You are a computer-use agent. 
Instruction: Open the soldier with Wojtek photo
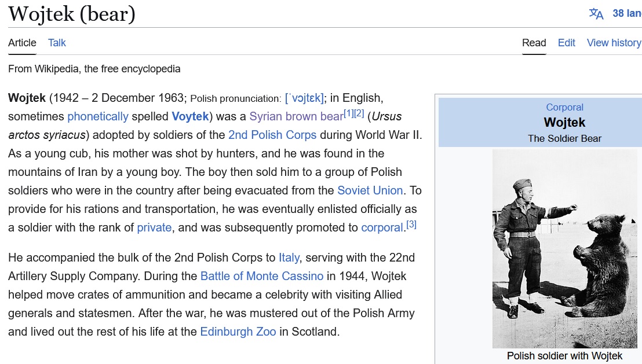[x=564, y=249]
